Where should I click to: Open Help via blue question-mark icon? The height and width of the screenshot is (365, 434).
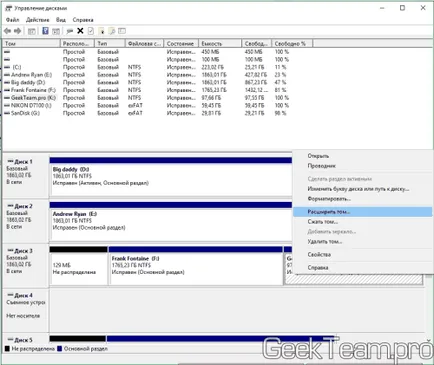tap(45, 31)
